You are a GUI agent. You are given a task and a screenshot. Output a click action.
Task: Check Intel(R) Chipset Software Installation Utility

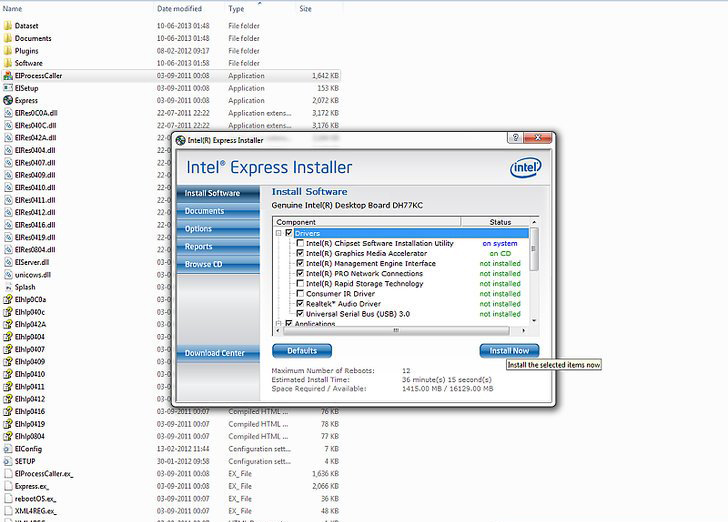click(300, 243)
